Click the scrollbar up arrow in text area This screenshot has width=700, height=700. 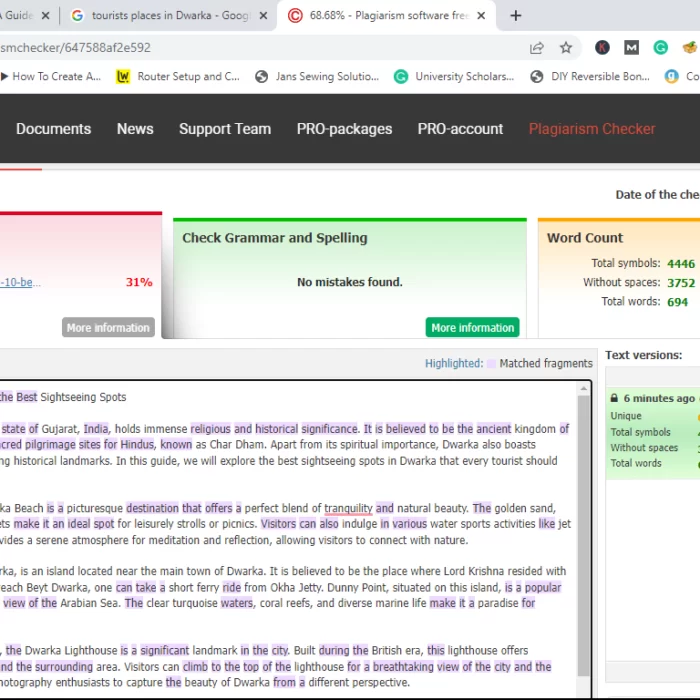coord(584,387)
